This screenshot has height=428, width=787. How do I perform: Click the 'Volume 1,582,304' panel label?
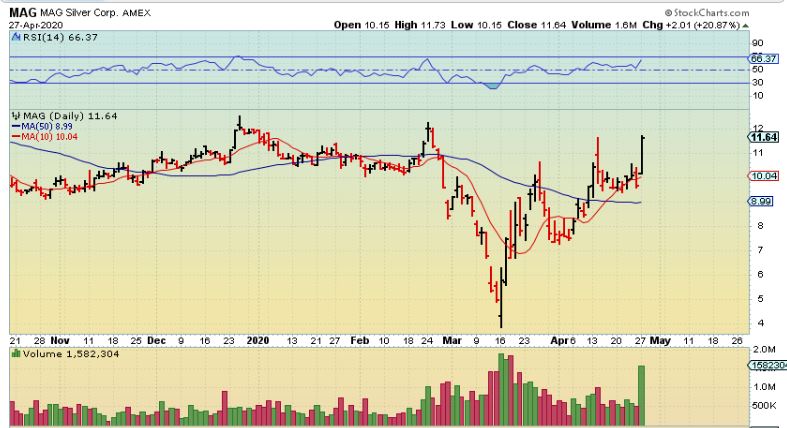click(71, 354)
